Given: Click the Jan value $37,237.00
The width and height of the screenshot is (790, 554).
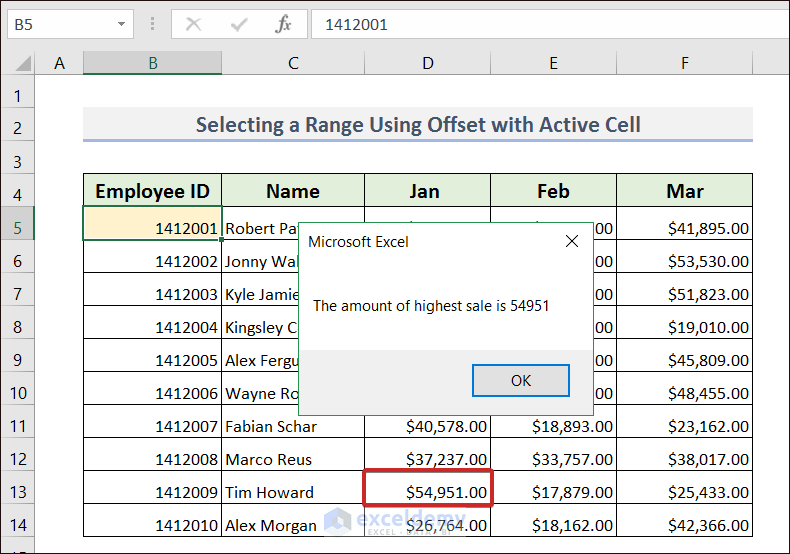Looking at the screenshot, I should click(x=427, y=454).
